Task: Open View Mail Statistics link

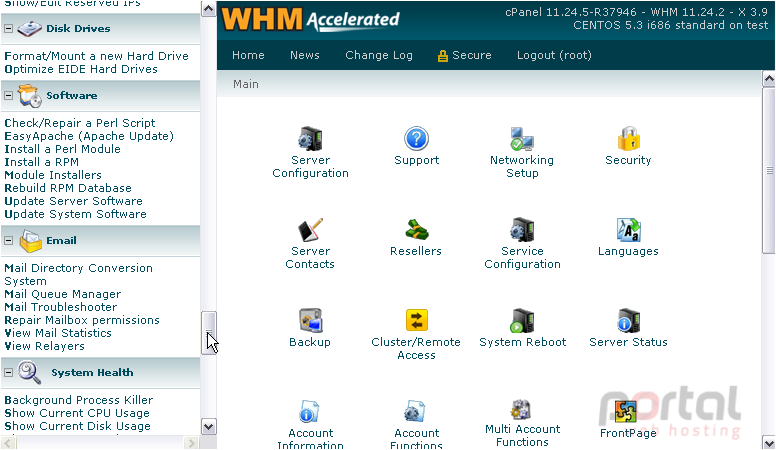Action: pos(58,333)
